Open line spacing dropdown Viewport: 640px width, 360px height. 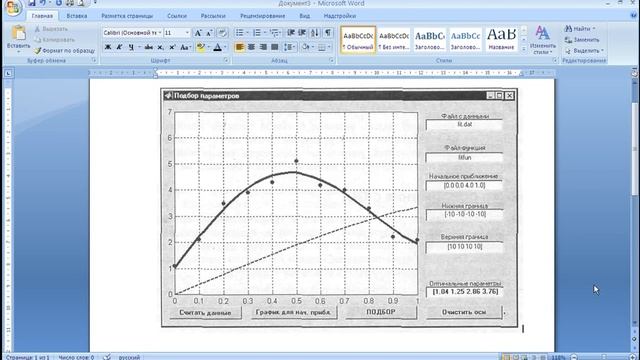289,47
